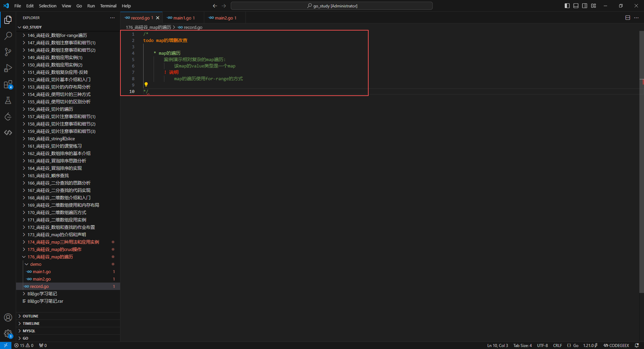
Task: Open the CodeGeeX sidebar icon
Action: (x=8, y=133)
